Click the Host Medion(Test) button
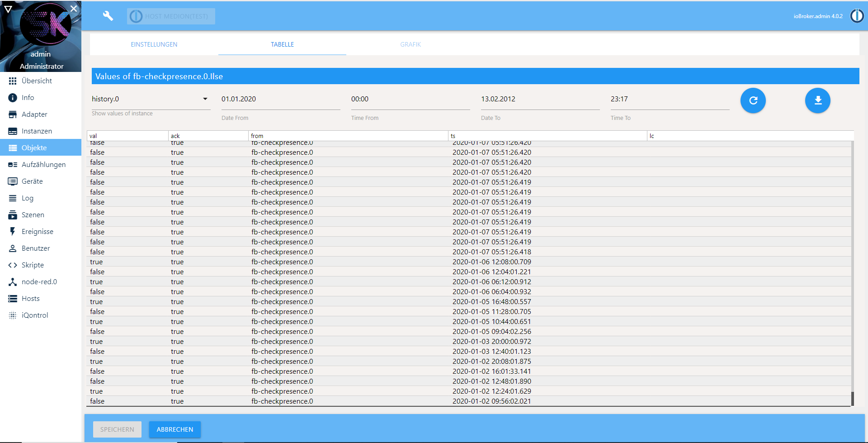 171,16
